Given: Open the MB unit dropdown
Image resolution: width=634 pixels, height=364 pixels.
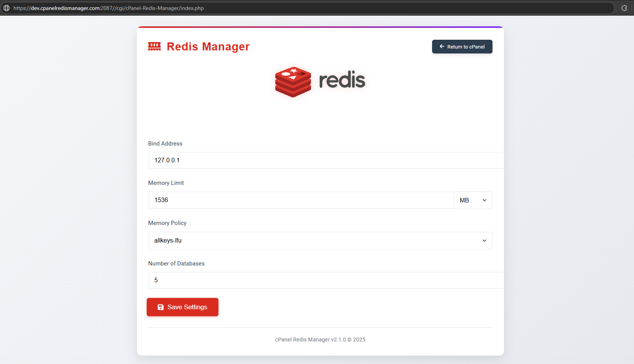Looking at the screenshot, I should click(x=473, y=200).
